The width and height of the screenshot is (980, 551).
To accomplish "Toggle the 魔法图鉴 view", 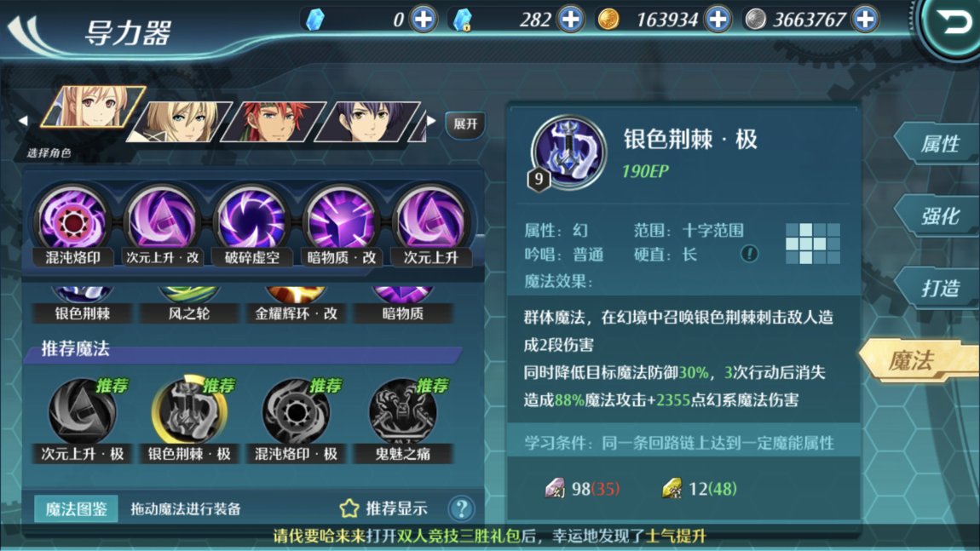I will (x=76, y=508).
